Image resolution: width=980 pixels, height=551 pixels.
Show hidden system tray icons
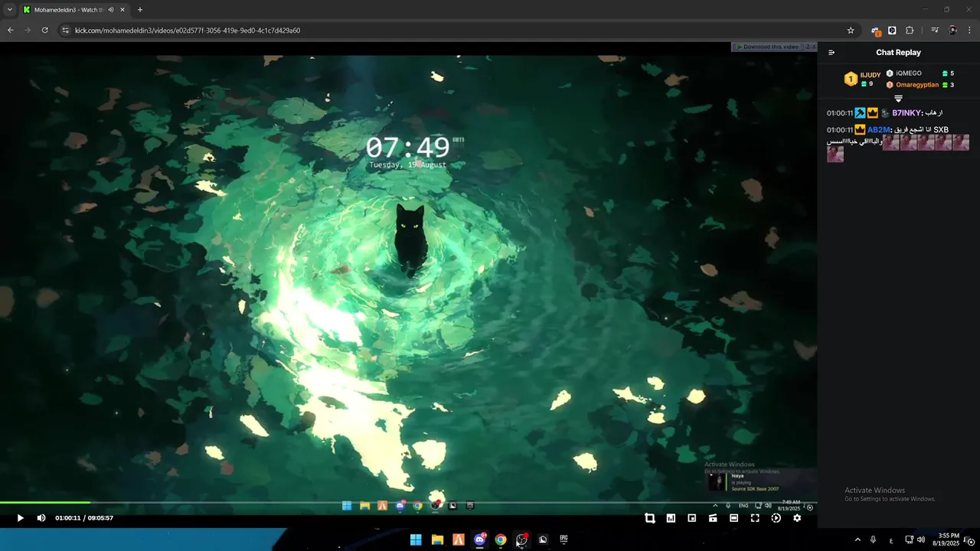[857, 540]
